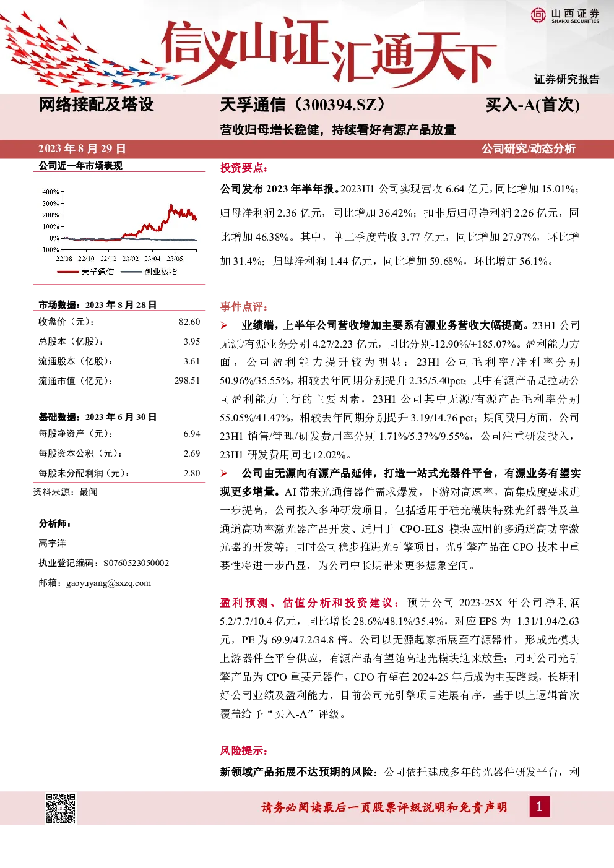The image size is (614, 868).
Task: Click the 流通市值（亿元） row label
Action: pos(76,381)
